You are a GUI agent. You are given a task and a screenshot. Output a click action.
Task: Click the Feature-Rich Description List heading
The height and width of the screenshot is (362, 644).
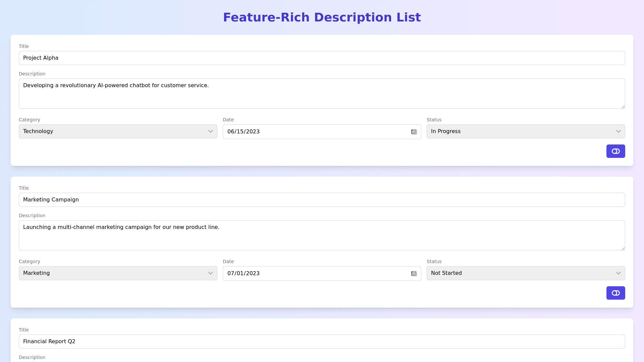click(x=322, y=17)
